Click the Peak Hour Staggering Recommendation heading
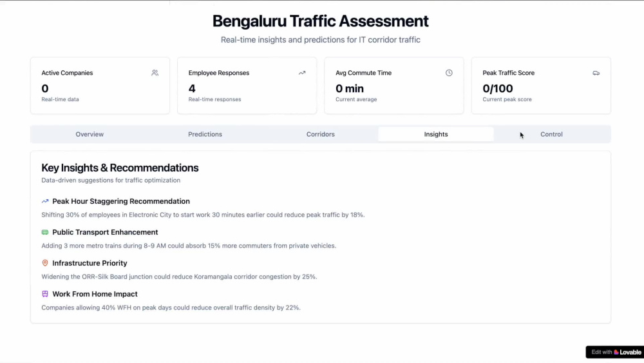The image size is (644, 363). click(x=121, y=201)
